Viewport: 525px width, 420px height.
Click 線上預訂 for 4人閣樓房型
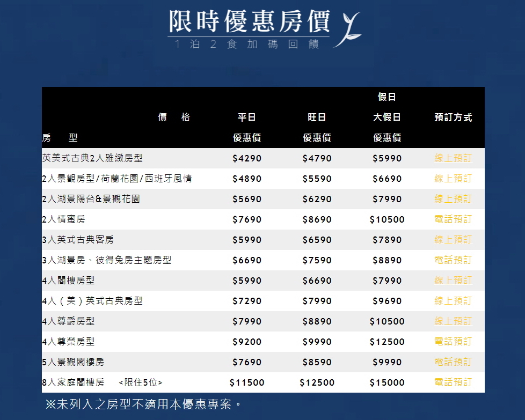coord(453,280)
